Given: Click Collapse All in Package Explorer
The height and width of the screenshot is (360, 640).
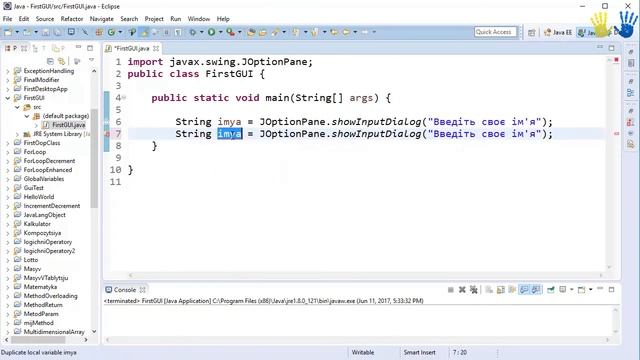Looking at the screenshot, I should coord(50,61).
